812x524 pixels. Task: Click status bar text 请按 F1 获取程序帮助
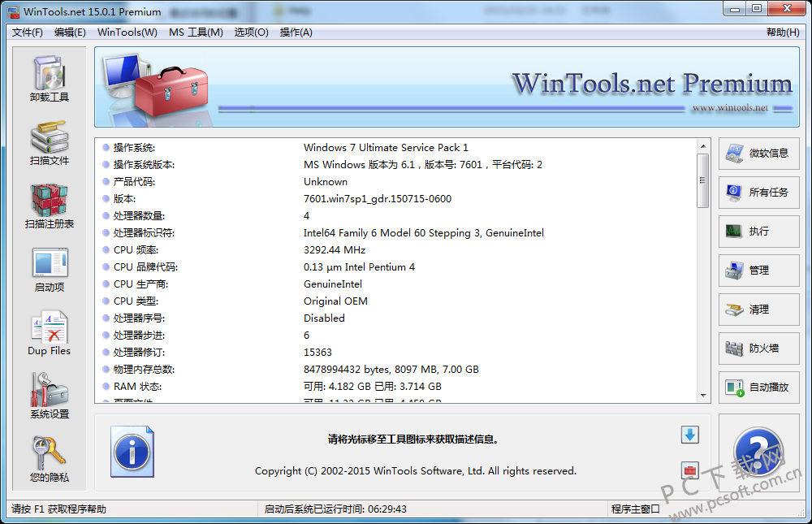pos(58,509)
